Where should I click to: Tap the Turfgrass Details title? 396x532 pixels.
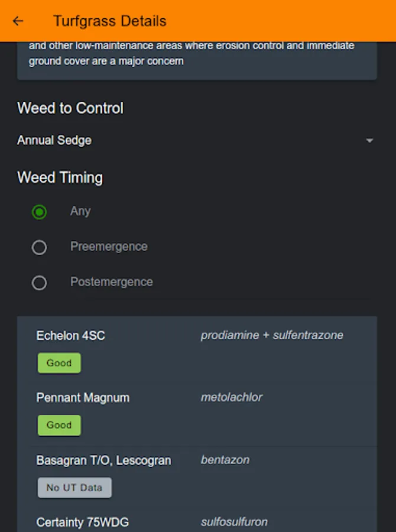coord(110,21)
